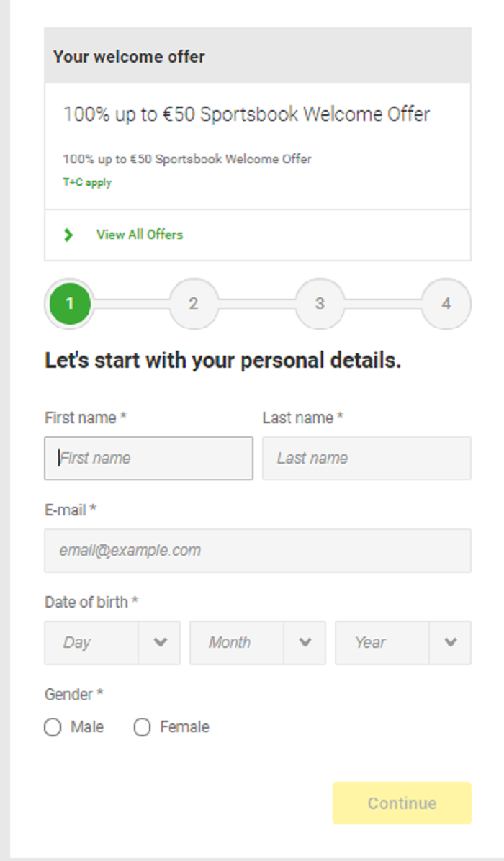504x861 pixels.
Task: Expand the Month dropdown
Action: pyautogui.click(x=237, y=643)
